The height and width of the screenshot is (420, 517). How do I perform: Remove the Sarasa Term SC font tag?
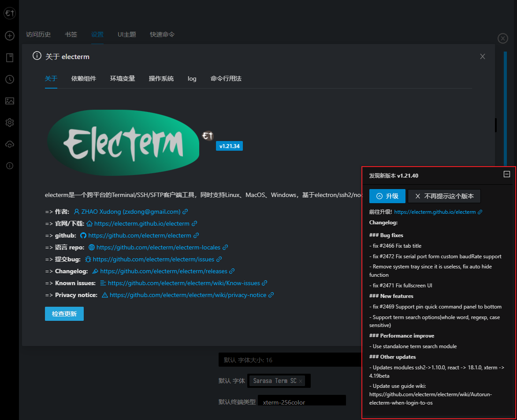coord(301,380)
